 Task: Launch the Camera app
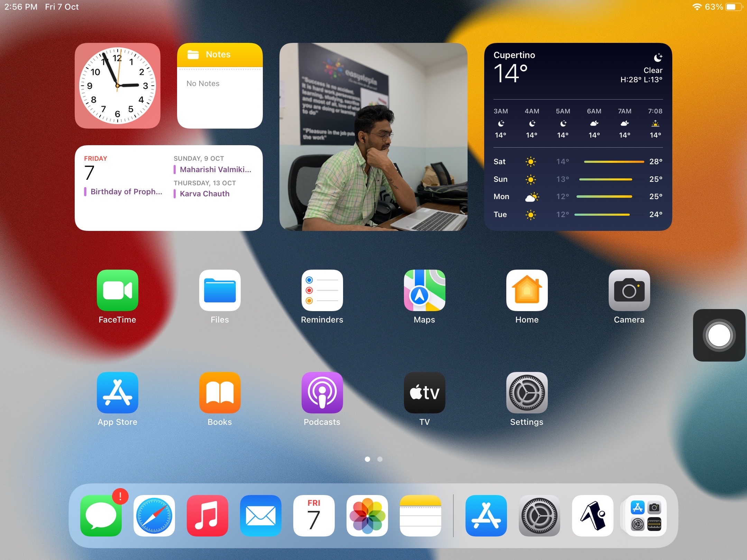[x=629, y=290]
